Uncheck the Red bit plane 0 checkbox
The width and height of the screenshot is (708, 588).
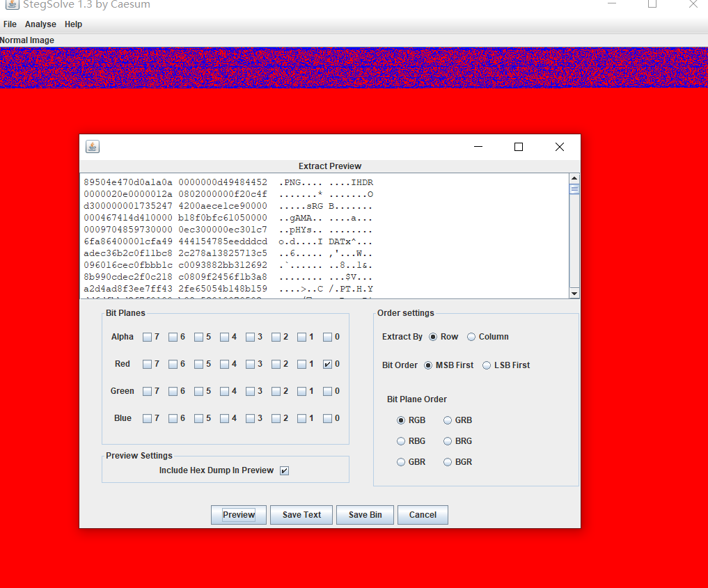pos(328,364)
